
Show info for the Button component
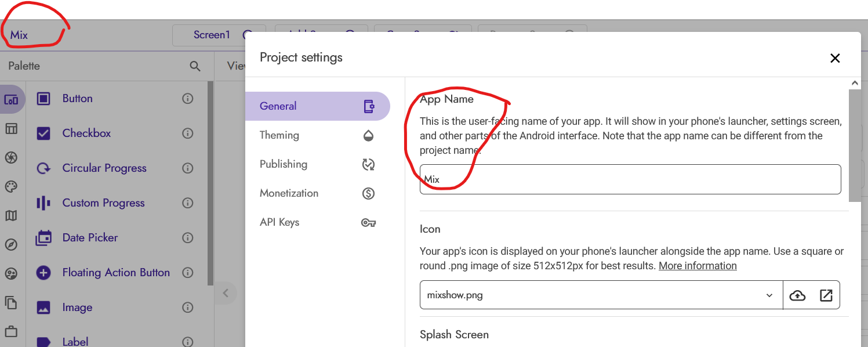[187, 99]
